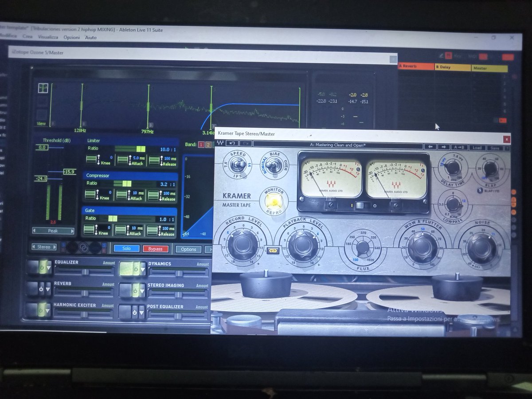Click the Flux selector knob
Screen dimensions: 532x399
(x=363, y=247)
